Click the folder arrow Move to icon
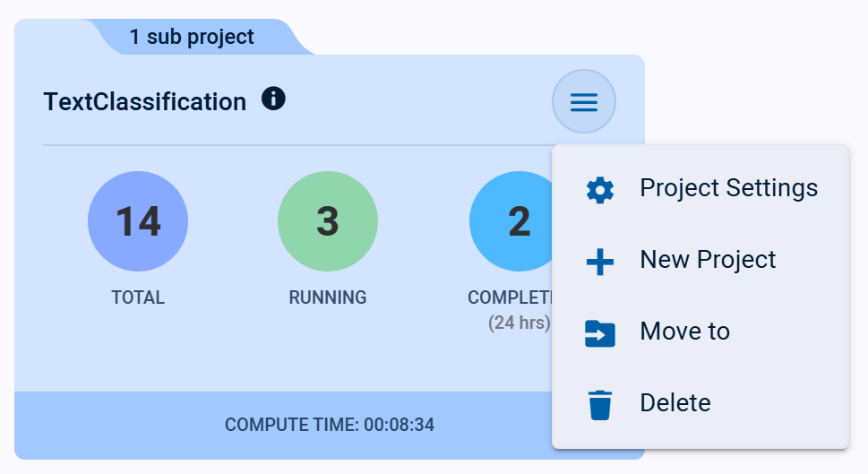The height and width of the screenshot is (474, 868). (599, 332)
